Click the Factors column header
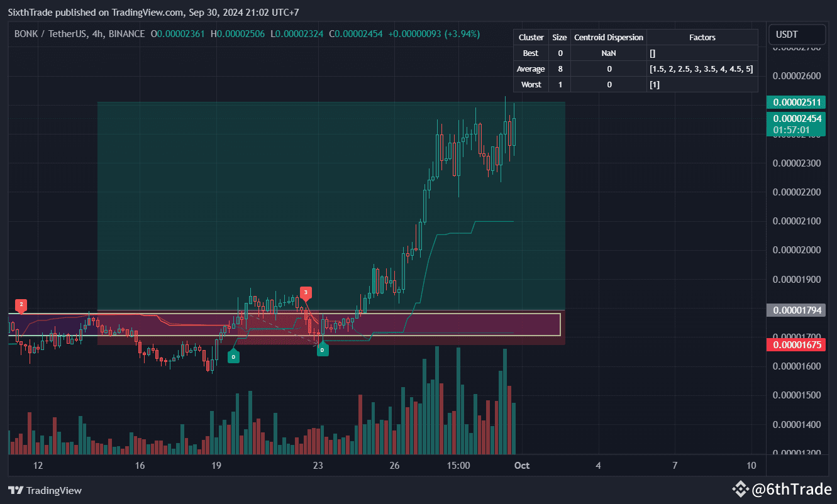 click(x=702, y=37)
